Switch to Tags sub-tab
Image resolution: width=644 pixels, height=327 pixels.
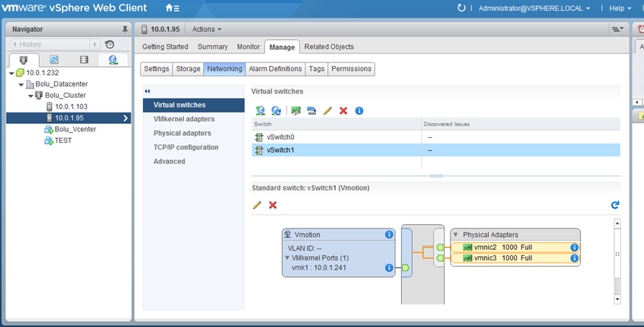(x=317, y=69)
